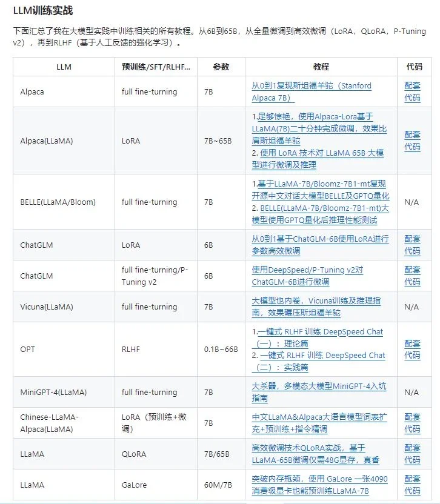The height and width of the screenshot is (504, 440).
Task: Open the 配套代码 link in the Alpaca(LLaMA) row
Action: pos(412,141)
